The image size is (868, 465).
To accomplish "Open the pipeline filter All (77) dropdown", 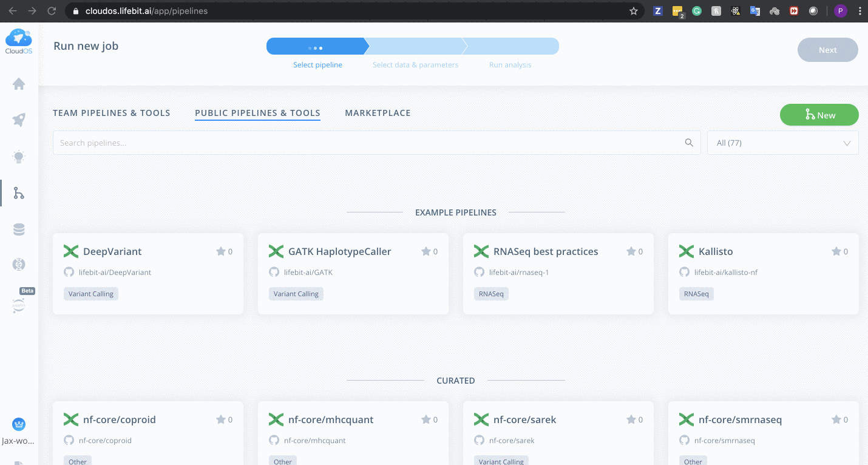I will [783, 143].
